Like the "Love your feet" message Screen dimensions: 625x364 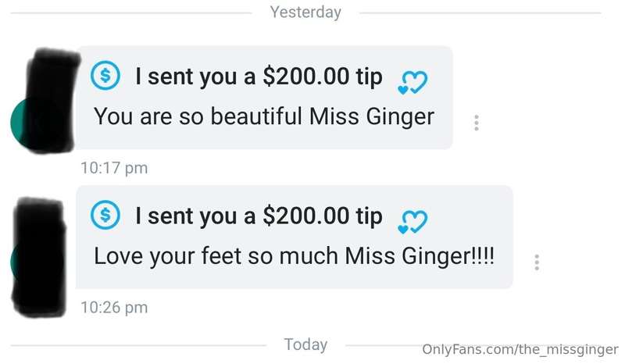[x=412, y=223]
